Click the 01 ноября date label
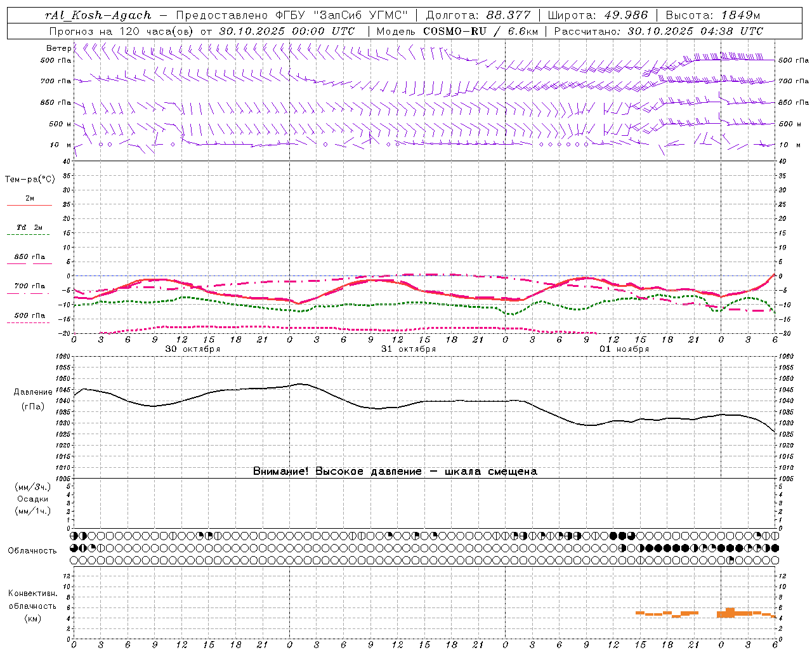The height and width of the screenshot is (650, 812). [624, 349]
